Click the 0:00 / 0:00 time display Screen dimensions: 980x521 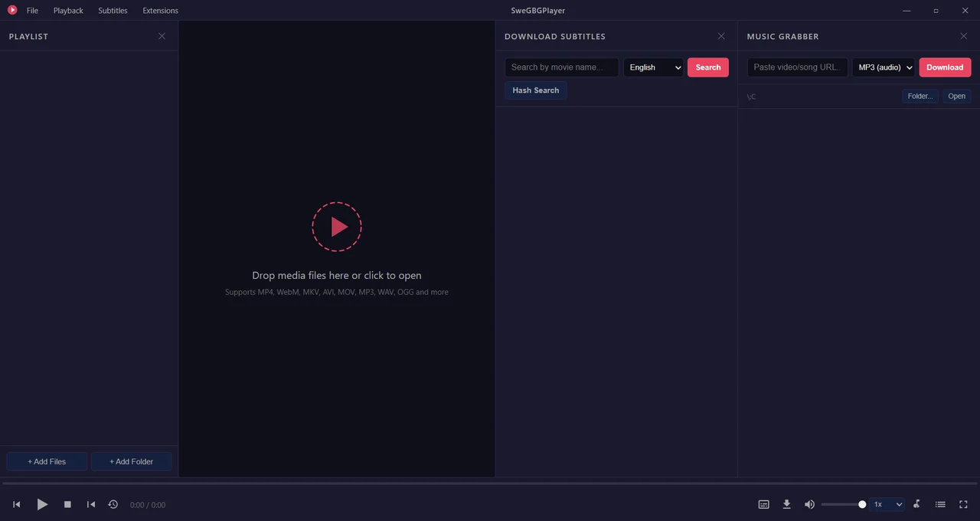coord(148,505)
